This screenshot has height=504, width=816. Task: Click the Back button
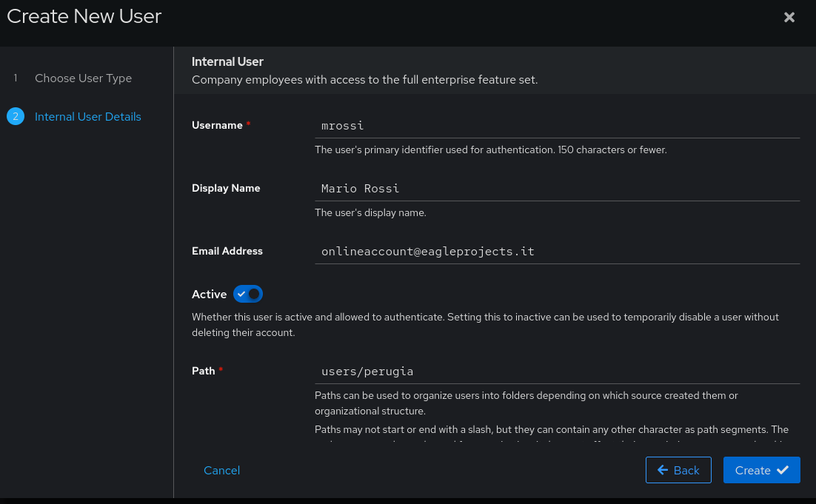point(678,470)
